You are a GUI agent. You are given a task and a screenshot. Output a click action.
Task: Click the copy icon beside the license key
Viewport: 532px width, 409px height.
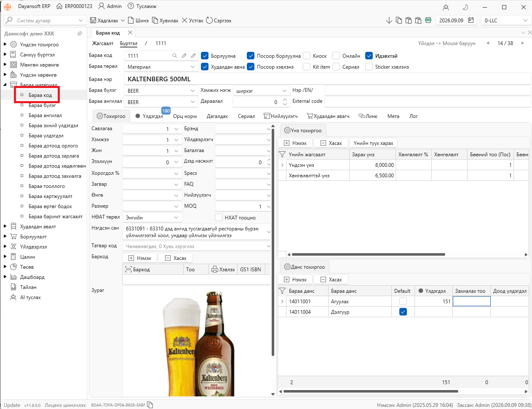(x=150, y=405)
